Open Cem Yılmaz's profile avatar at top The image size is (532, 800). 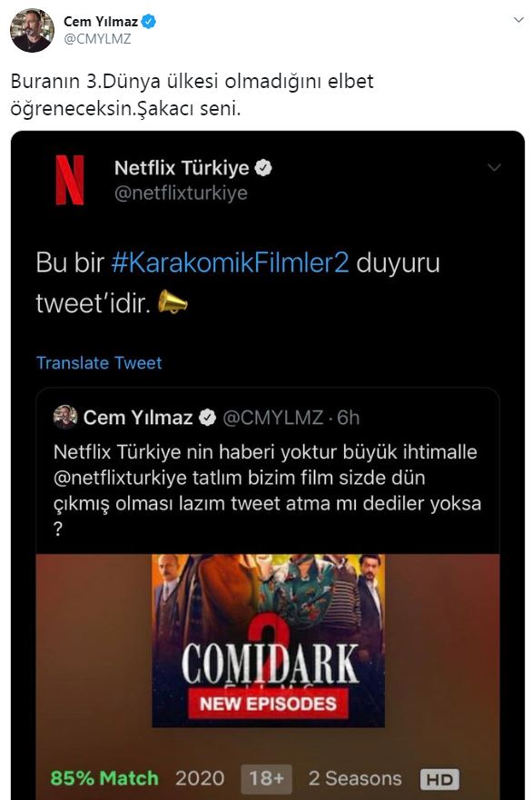pos(32,30)
